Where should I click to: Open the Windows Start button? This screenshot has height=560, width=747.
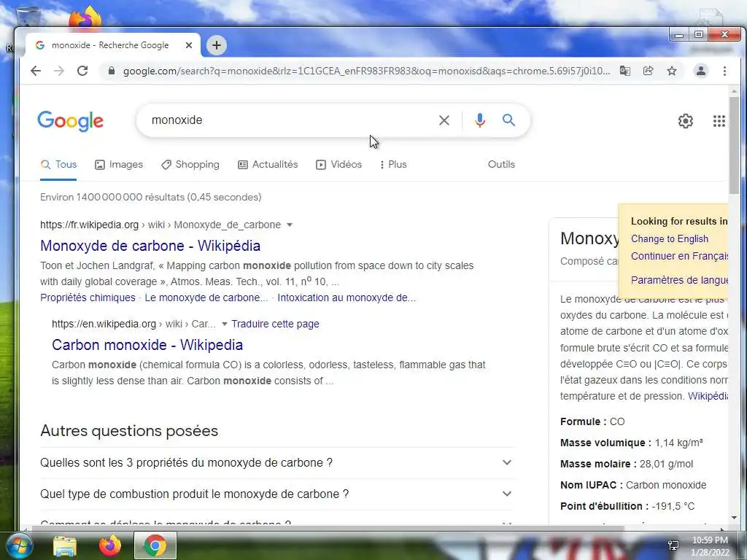click(x=19, y=545)
